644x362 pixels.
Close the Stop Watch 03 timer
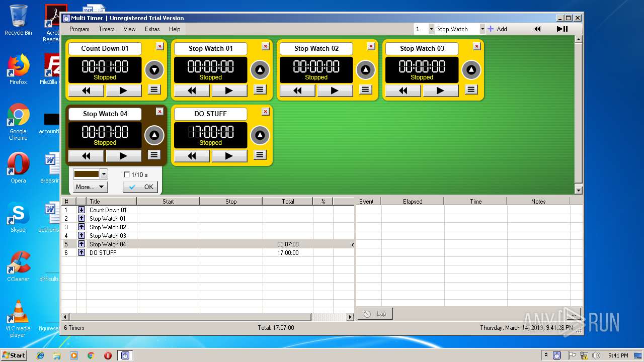[x=476, y=46]
